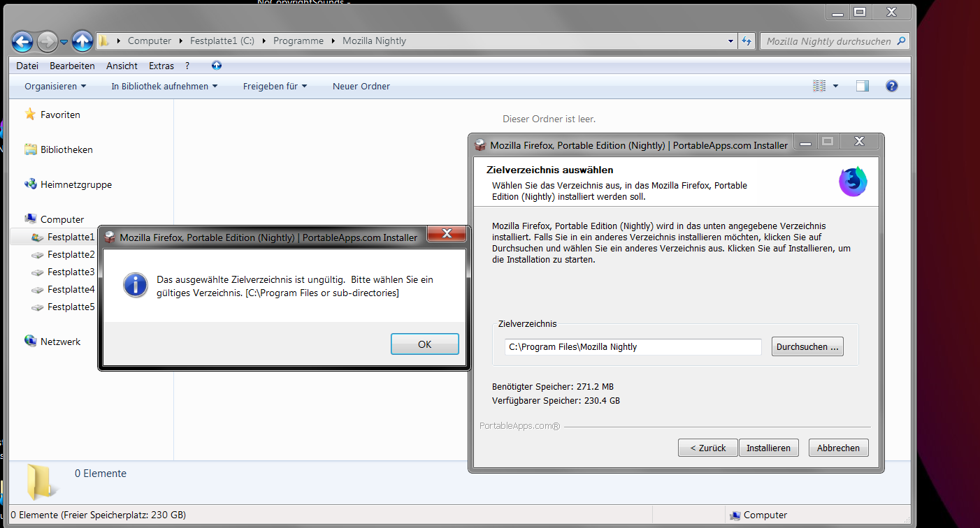Click the Computer icon in the status bar
Screen dimensions: 980x528
pos(735,515)
